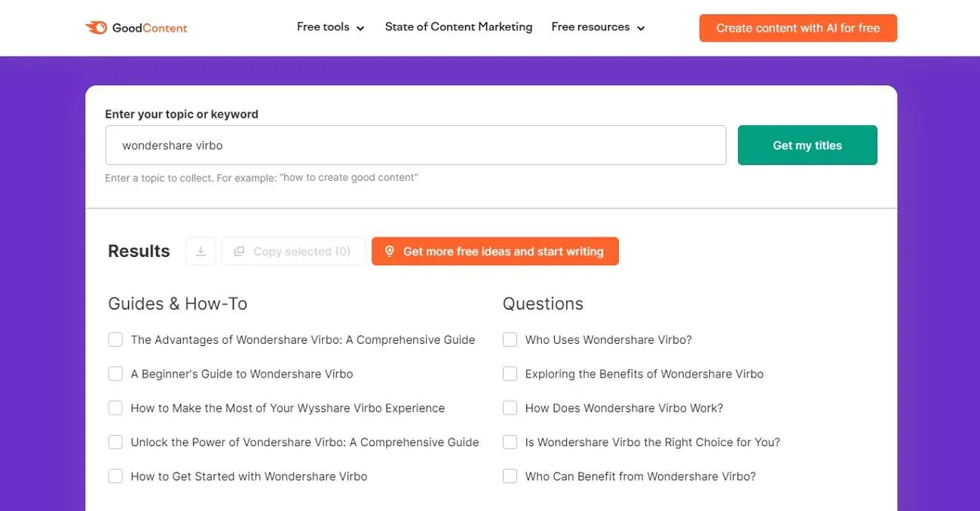Expand the Free tools dropdown

[330, 27]
